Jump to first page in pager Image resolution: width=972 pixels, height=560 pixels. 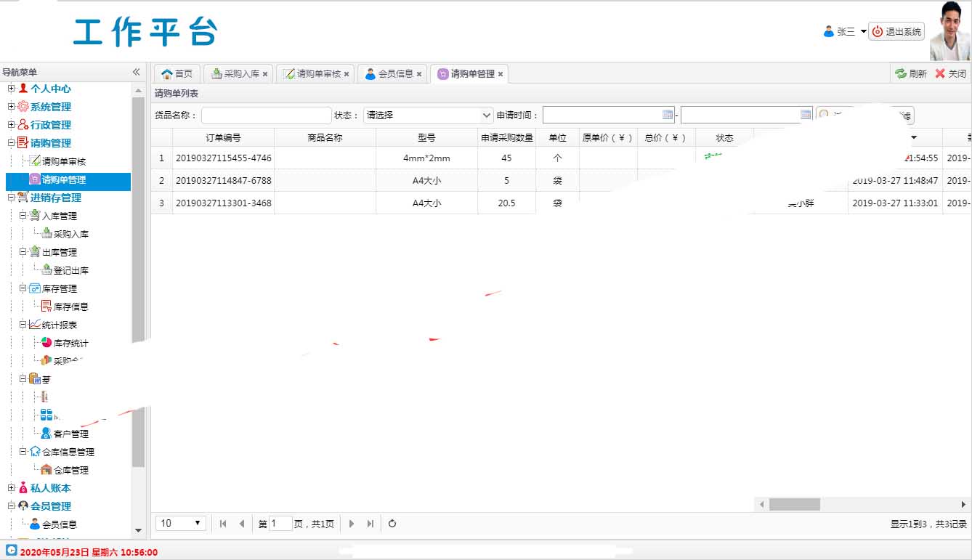pyautogui.click(x=223, y=524)
